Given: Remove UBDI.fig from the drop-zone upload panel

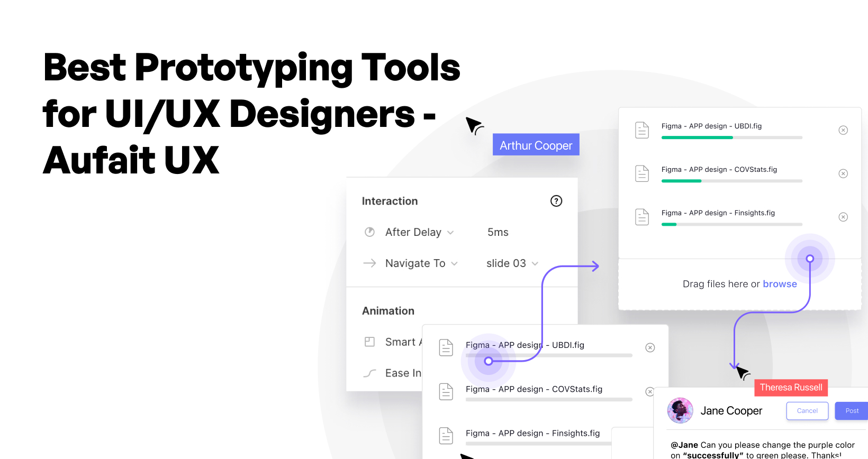Looking at the screenshot, I should coord(843,130).
